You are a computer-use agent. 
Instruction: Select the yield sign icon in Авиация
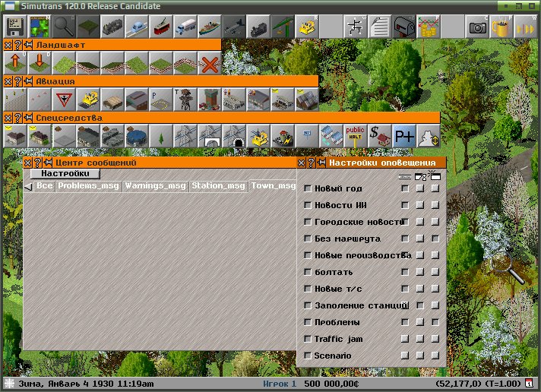[x=64, y=100]
